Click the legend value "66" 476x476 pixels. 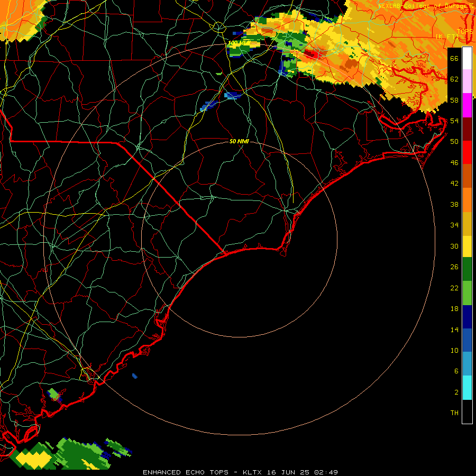click(454, 58)
